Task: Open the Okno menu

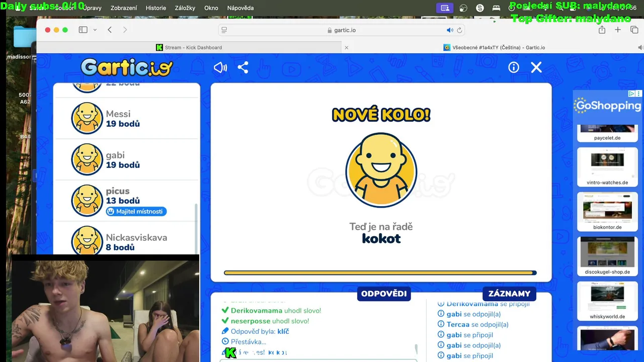Action: tap(211, 8)
